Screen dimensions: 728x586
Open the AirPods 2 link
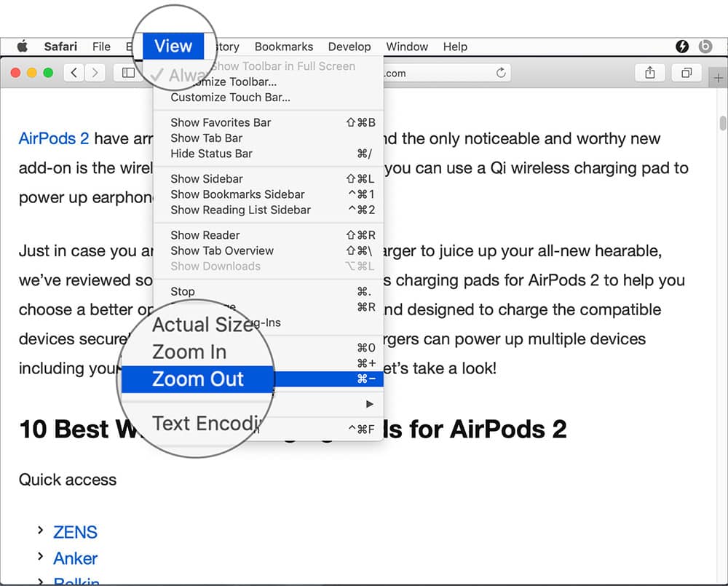tap(53, 138)
